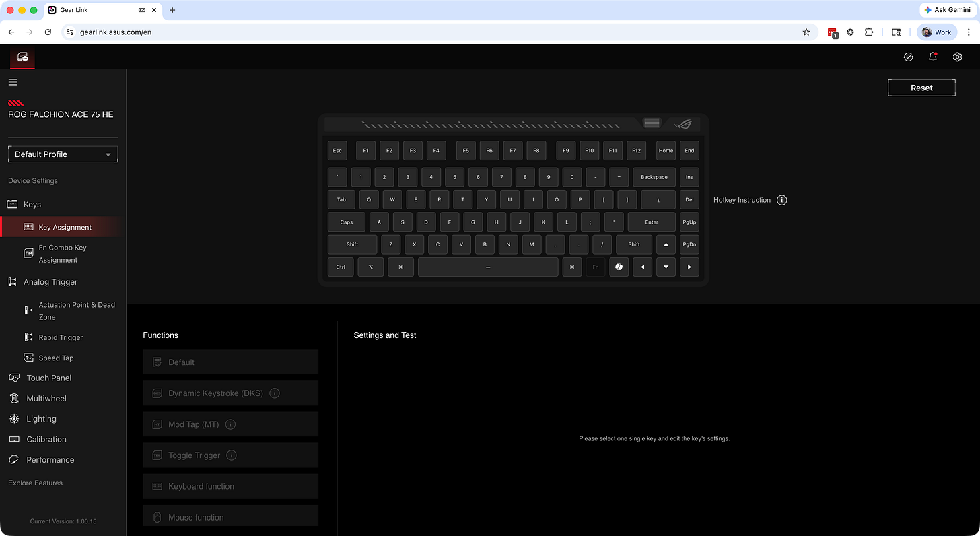Open the Default Profile dropdown
The height and width of the screenshot is (536, 980).
pos(63,154)
